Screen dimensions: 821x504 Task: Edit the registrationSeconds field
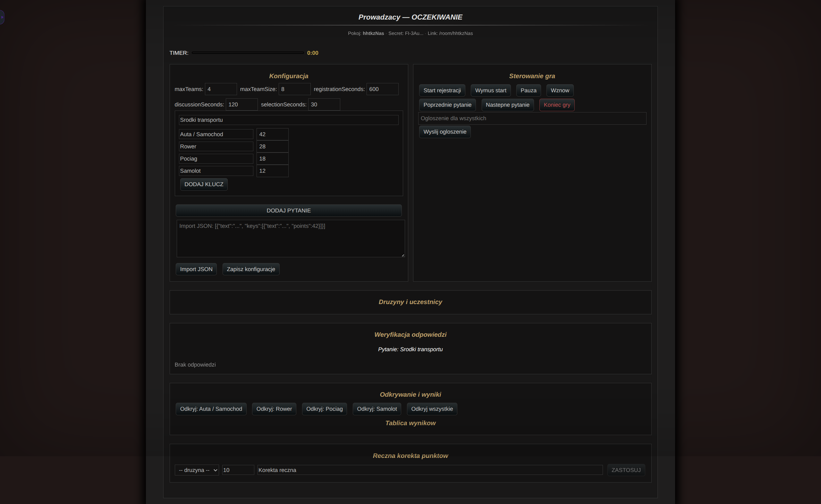coord(382,89)
